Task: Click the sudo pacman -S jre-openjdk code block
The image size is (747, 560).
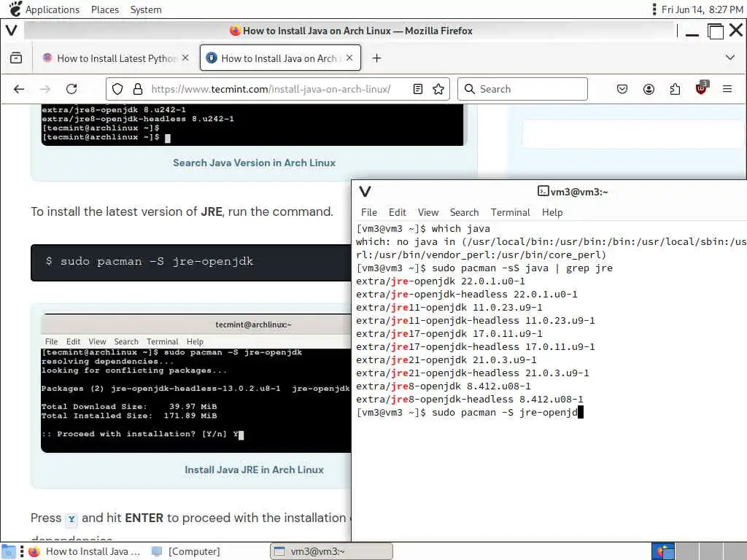Action: click(x=190, y=262)
